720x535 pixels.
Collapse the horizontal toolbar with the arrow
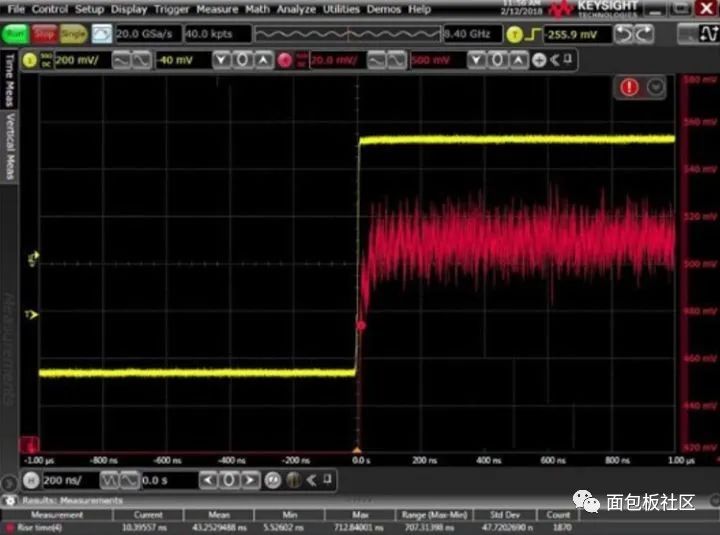click(x=312, y=480)
